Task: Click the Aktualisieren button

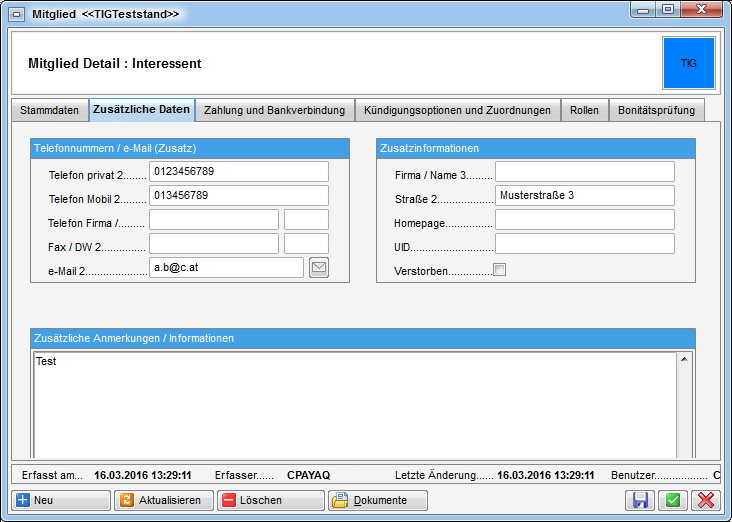Action: click(x=164, y=500)
